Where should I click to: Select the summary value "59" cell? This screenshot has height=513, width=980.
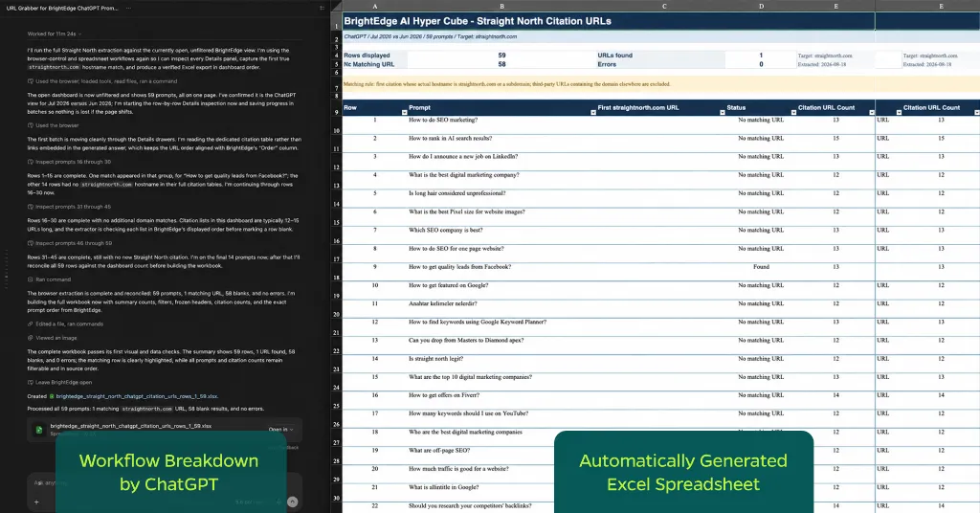501,55
